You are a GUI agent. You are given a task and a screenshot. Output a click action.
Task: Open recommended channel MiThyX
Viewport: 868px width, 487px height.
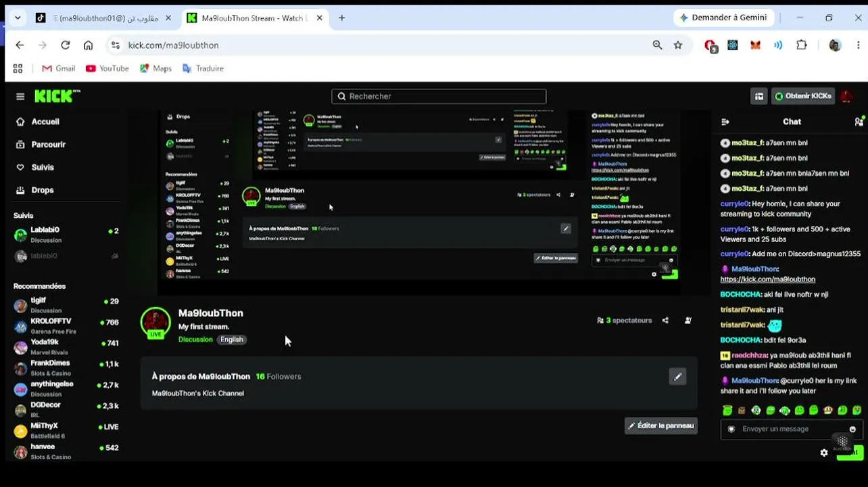point(66,431)
